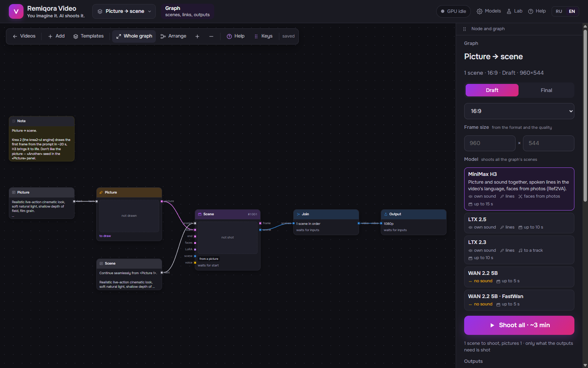Select the Output node header icon

386,214
